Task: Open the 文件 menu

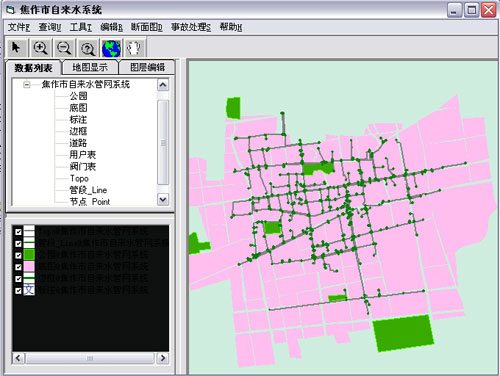Action: tap(19, 27)
